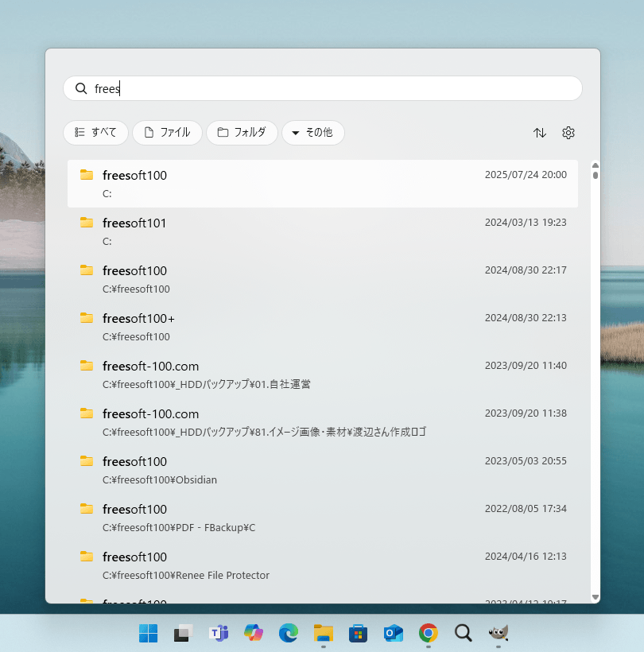
Task: Click the scrollbar up arrow
Action: (596, 165)
